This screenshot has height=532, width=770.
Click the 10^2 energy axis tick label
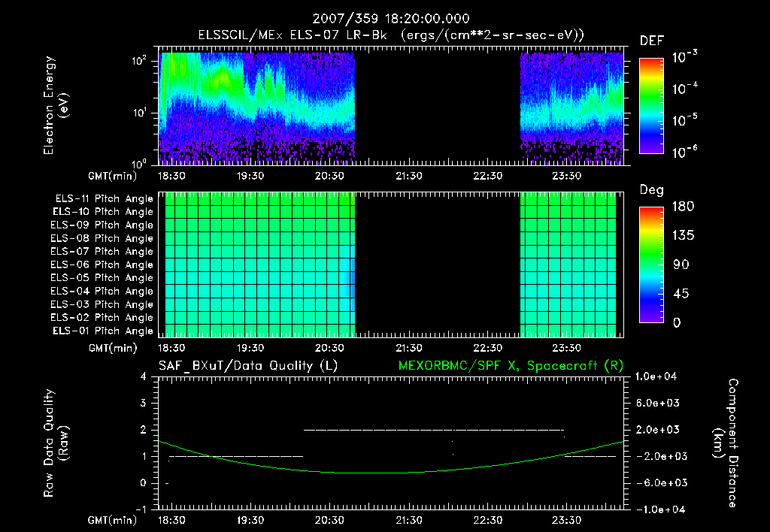tap(139, 61)
